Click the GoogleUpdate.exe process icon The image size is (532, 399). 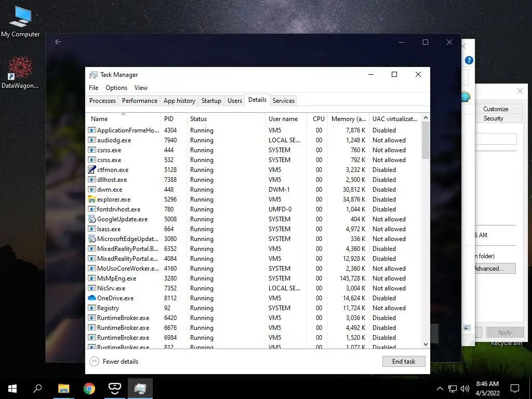pos(91,219)
